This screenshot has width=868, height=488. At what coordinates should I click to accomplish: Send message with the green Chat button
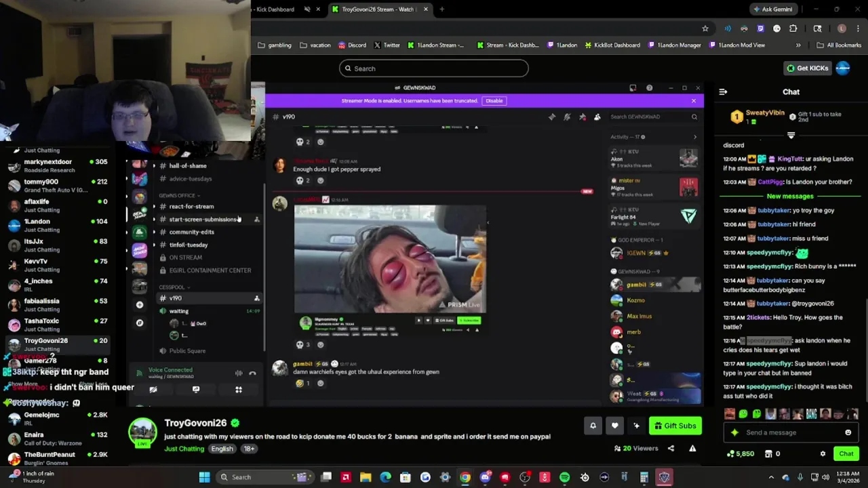[846, 453]
